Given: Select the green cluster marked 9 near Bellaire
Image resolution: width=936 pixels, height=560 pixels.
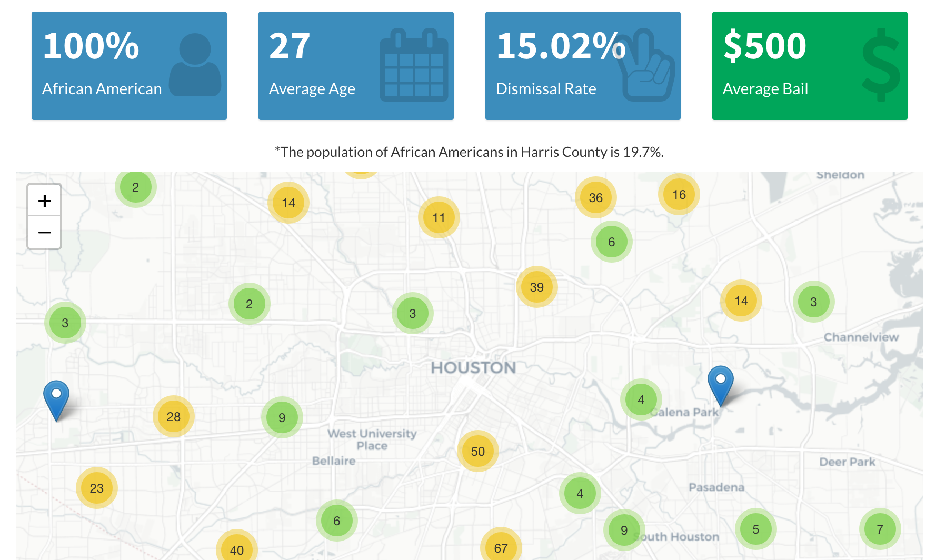Looking at the screenshot, I should (282, 417).
